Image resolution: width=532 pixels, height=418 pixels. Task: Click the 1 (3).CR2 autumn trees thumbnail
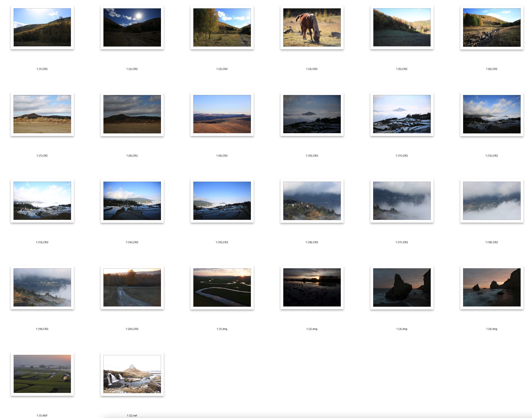tap(222, 27)
